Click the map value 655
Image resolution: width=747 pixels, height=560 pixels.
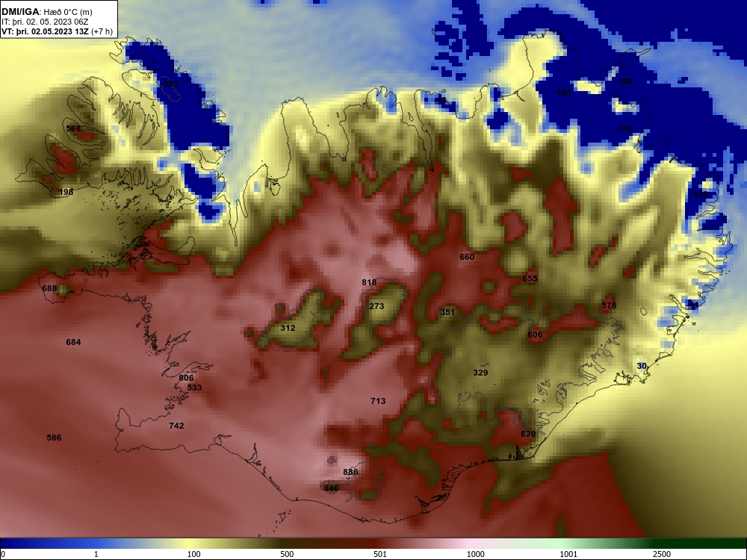coord(530,279)
